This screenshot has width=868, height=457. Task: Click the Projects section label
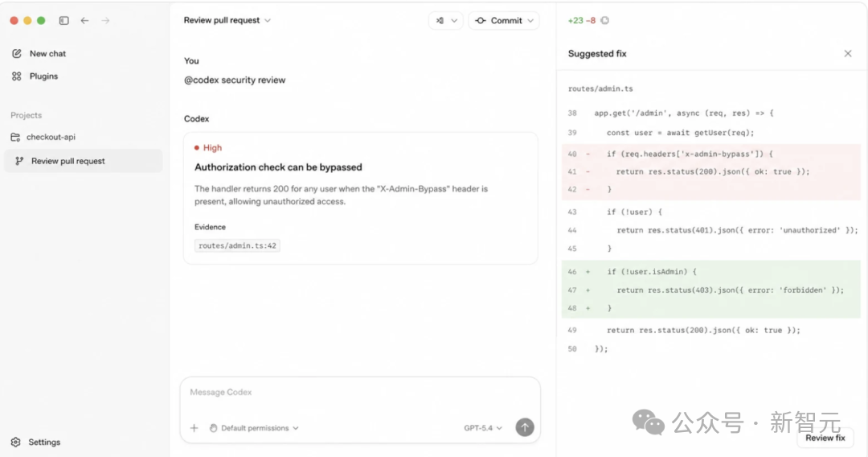26,115
